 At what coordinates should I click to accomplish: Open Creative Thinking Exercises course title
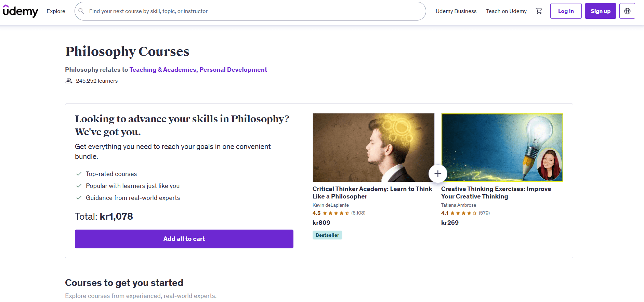coord(496,193)
